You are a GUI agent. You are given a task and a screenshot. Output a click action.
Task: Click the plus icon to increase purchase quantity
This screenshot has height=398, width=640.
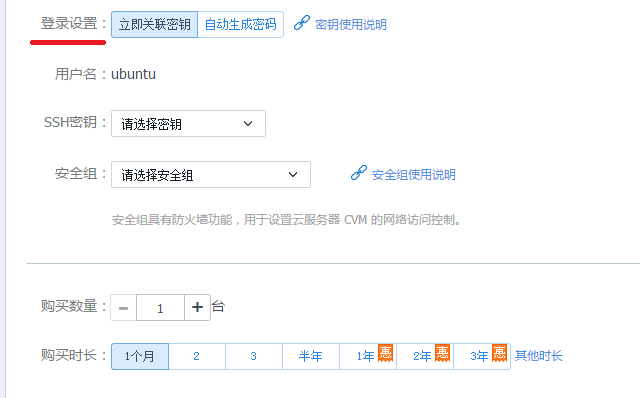point(198,307)
